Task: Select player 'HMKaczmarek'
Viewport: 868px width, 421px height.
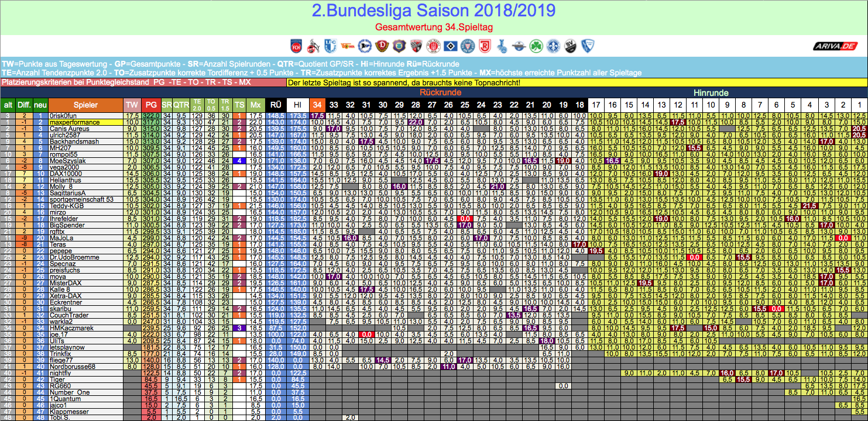Action: click(x=85, y=328)
